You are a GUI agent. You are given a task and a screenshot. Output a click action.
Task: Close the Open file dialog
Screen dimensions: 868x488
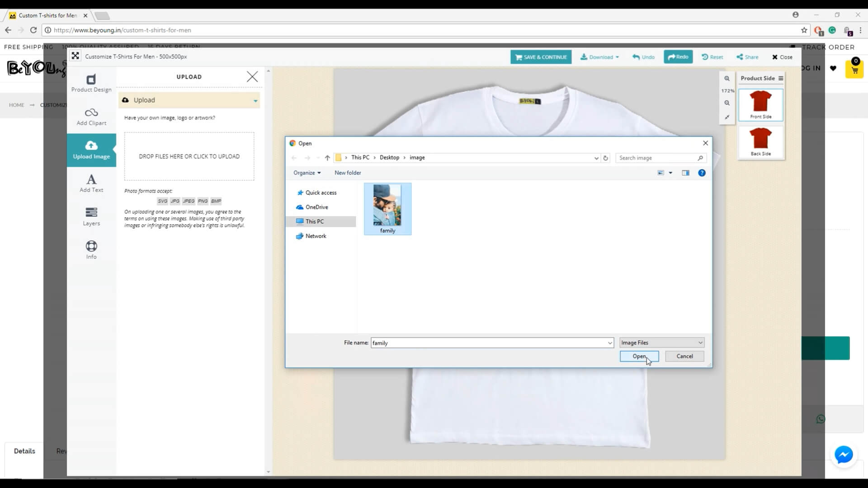point(705,143)
